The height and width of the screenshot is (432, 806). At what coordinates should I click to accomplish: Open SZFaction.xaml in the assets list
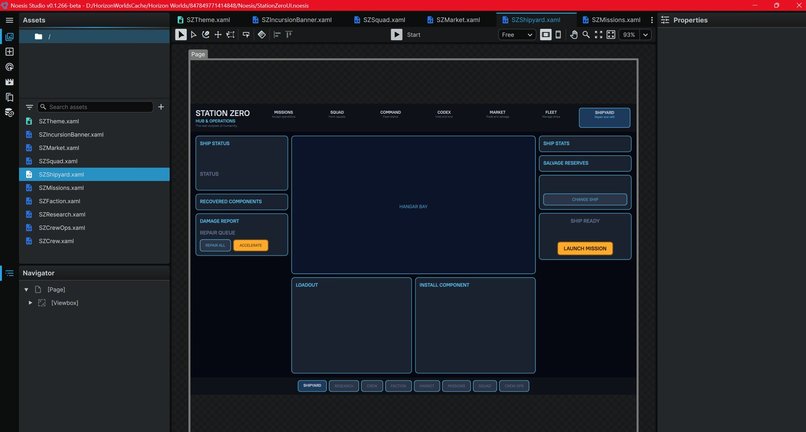click(x=94, y=201)
